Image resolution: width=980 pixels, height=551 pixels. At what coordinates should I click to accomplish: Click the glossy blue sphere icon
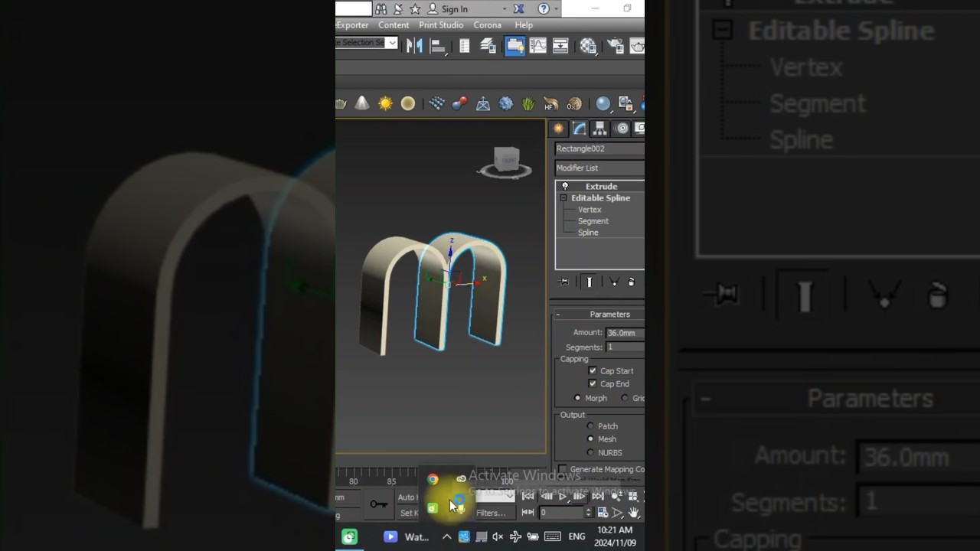603,103
